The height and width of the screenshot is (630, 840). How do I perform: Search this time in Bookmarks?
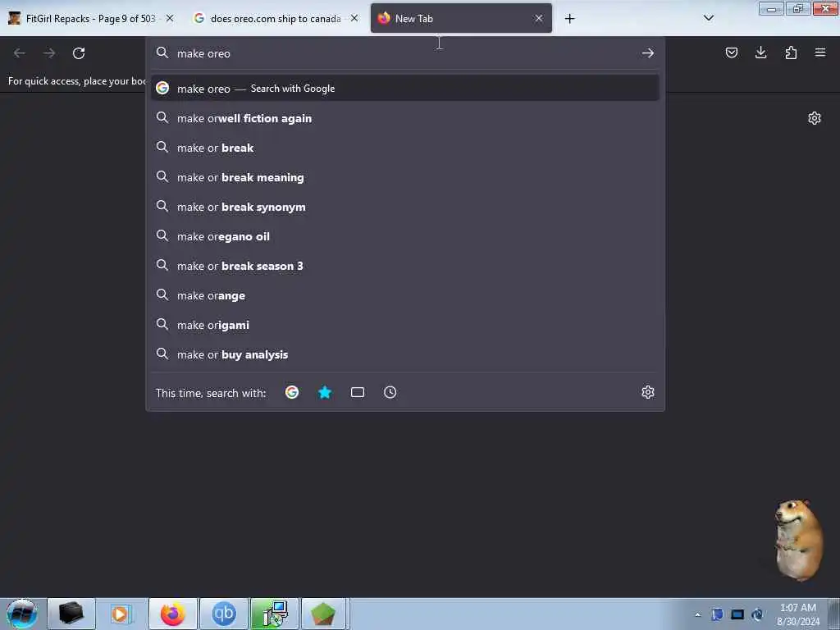tap(325, 392)
